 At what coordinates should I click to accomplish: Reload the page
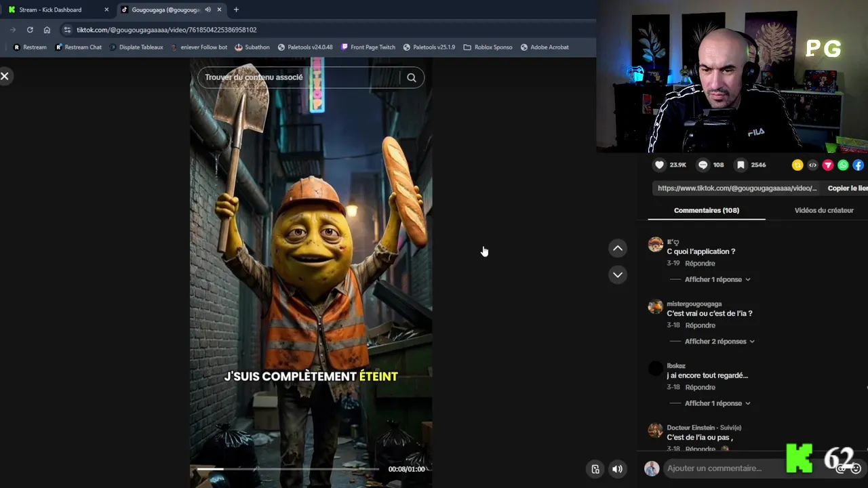[x=30, y=30]
